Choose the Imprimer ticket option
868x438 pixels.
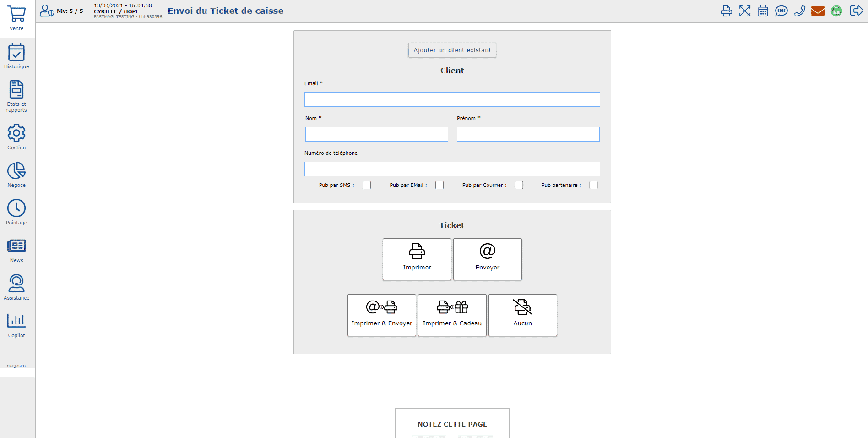click(x=417, y=259)
